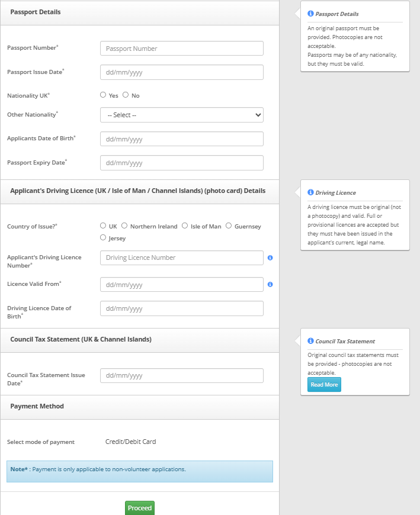Click info icon in Driving Licence help box
Screen dimensions: 420x515
tap(310, 192)
